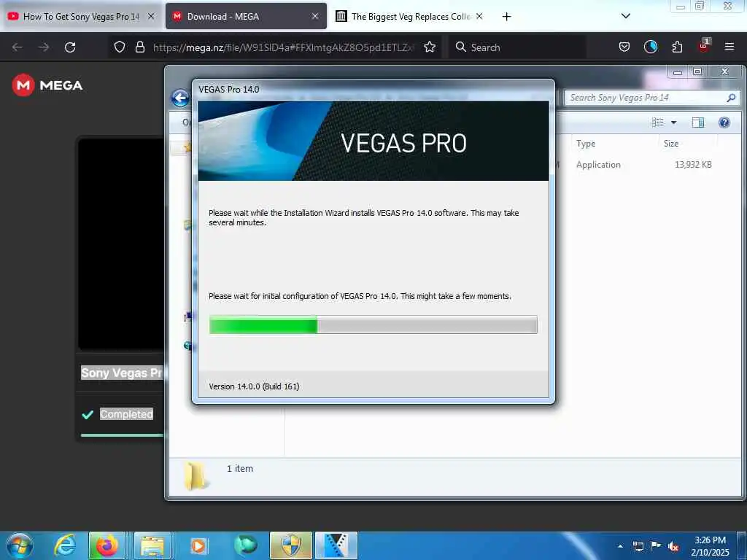Click the Firefox Search box
The width and height of the screenshot is (747, 560).
(x=517, y=47)
